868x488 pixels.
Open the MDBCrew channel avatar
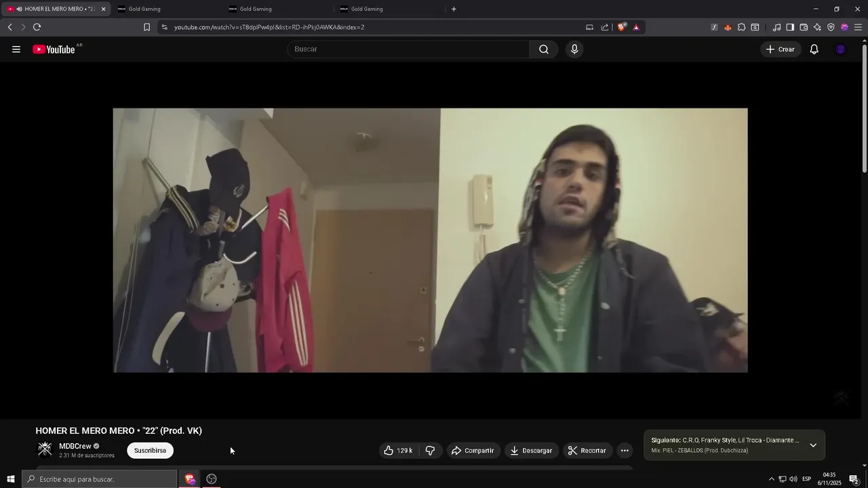pos(45,450)
